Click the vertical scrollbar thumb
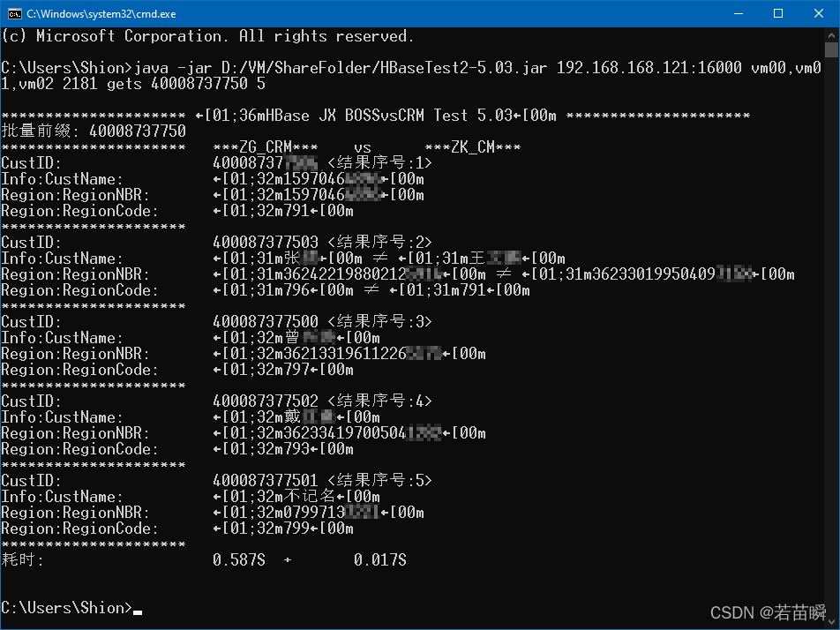The image size is (840, 630). point(831,49)
